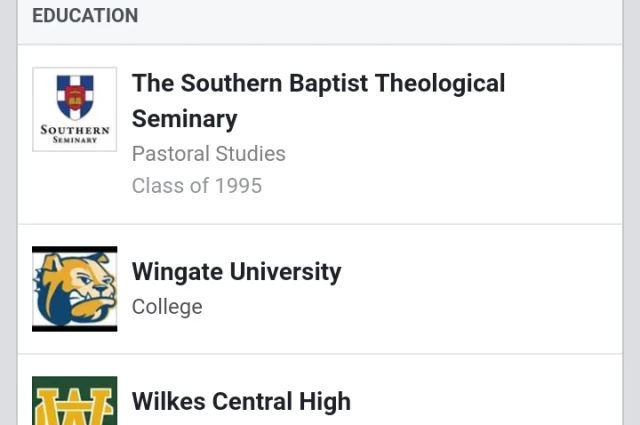Open the Wingate University page link
This screenshot has width=640, height=425.
point(236,272)
